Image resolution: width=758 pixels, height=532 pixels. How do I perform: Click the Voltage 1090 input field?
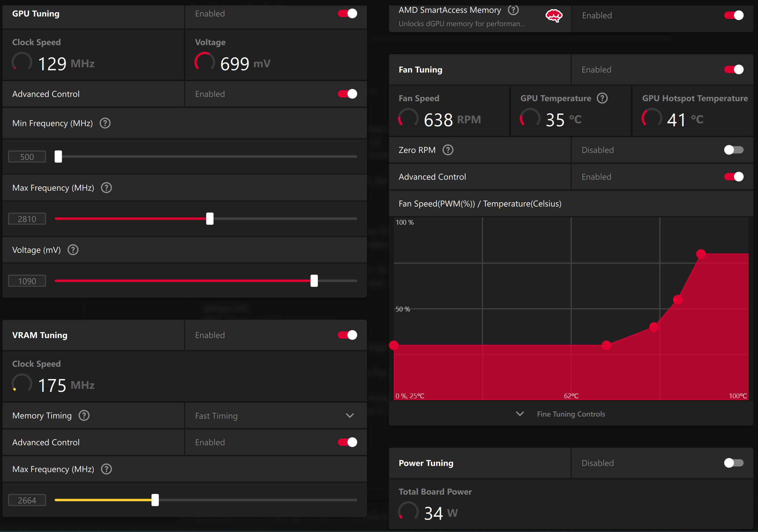point(27,281)
